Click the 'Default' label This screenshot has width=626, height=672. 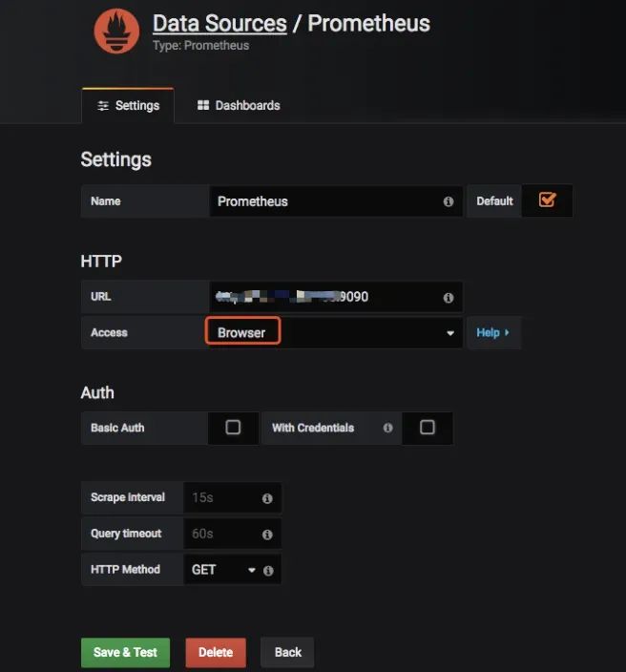tap(494, 201)
